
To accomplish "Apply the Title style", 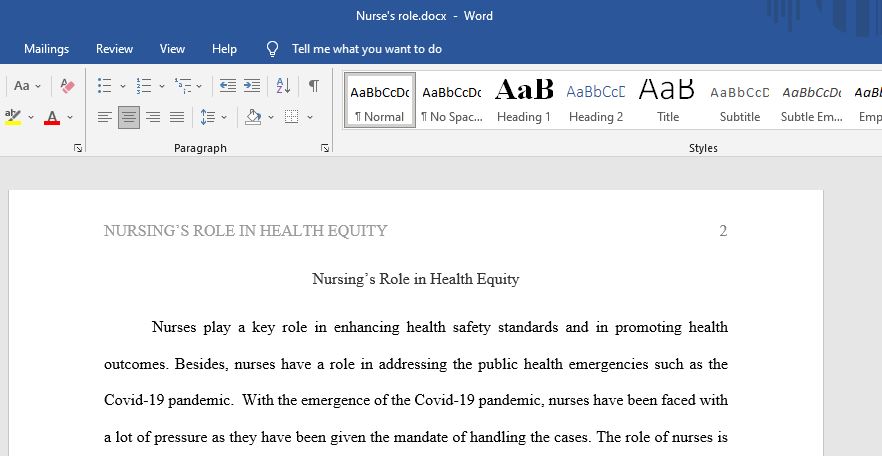I will tap(668, 100).
